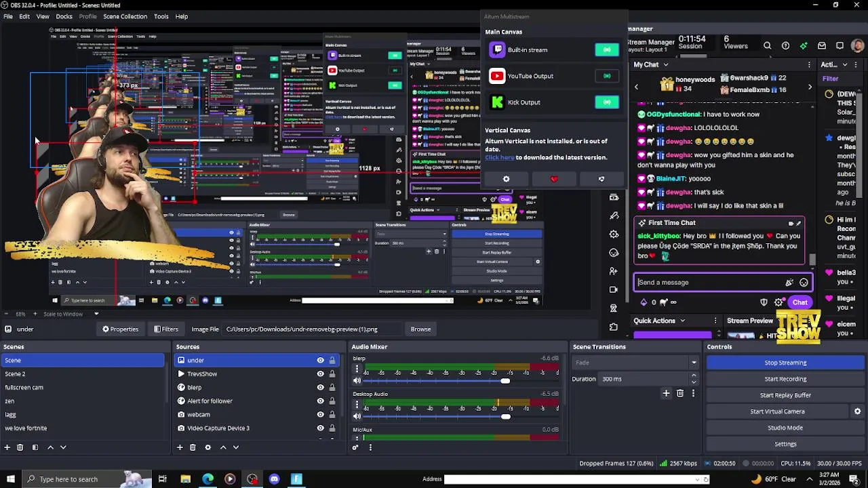The height and width of the screenshot is (488, 868).
Task: Add a scene transition plus icon
Action: coord(666,393)
